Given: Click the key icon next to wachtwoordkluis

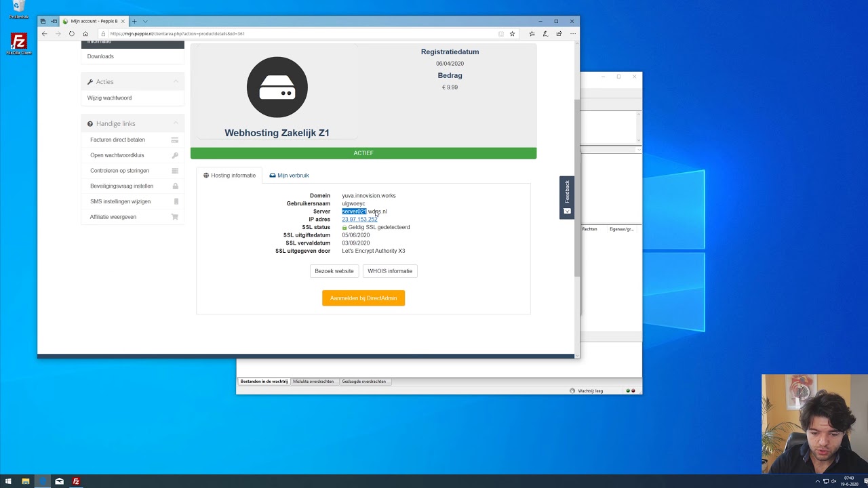Looking at the screenshot, I should [175, 155].
